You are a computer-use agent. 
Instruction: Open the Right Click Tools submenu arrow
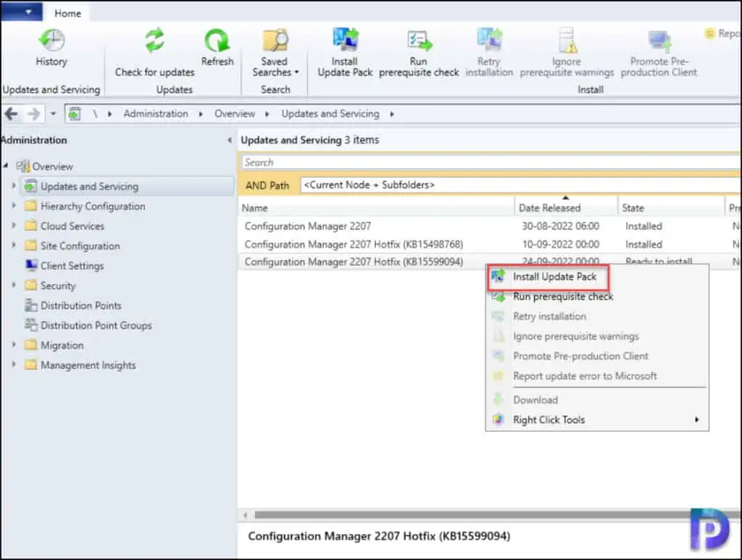click(x=696, y=419)
